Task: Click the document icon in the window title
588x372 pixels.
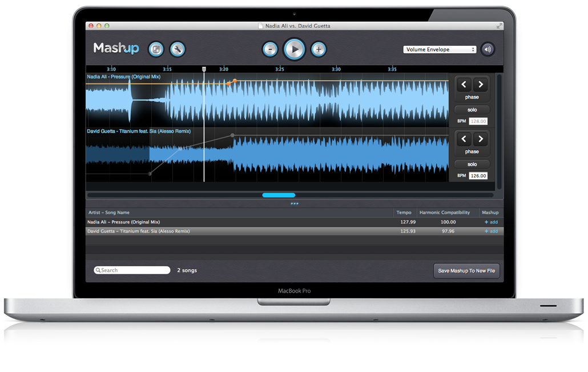Action: (261, 26)
